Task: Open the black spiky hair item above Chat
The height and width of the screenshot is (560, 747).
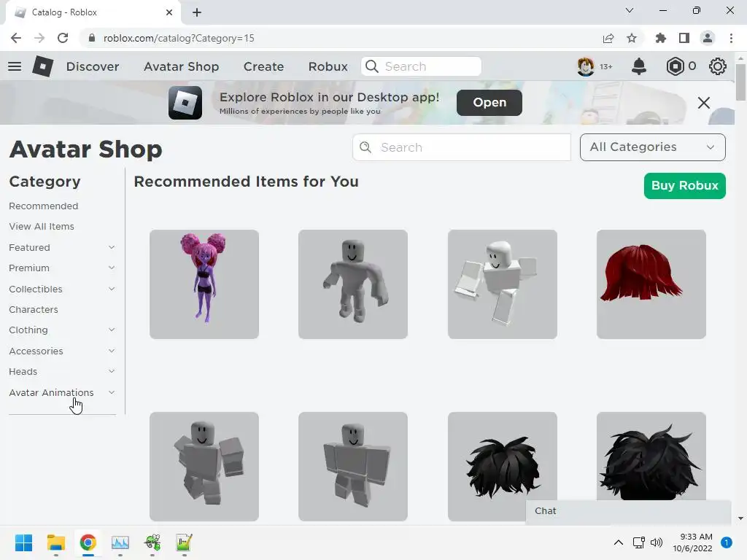Action: click(x=502, y=466)
